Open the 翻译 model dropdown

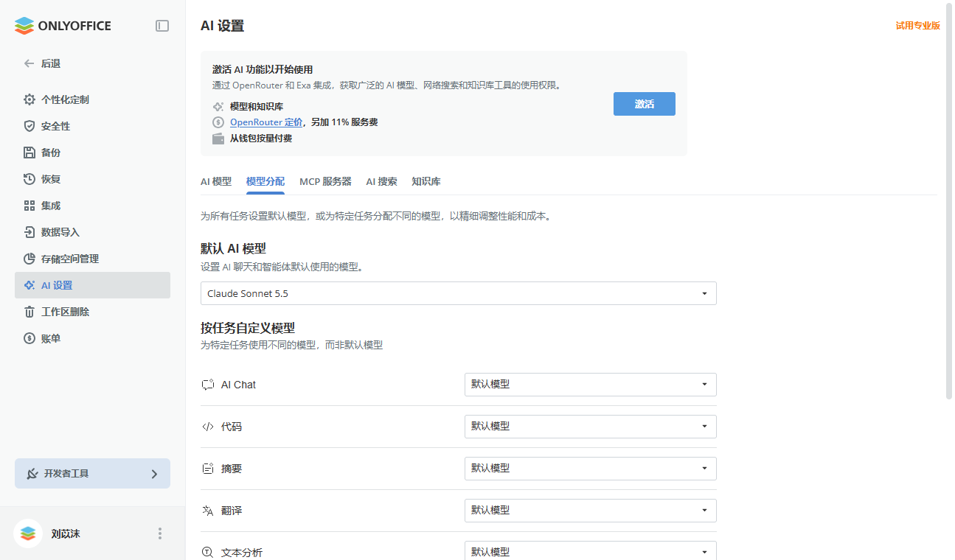click(x=591, y=511)
